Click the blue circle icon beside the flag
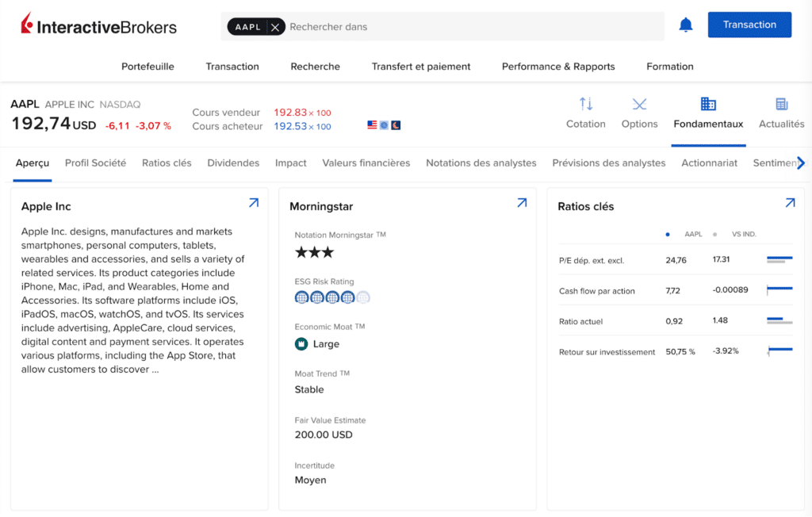812x517 pixels. click(x=384, y=124)
